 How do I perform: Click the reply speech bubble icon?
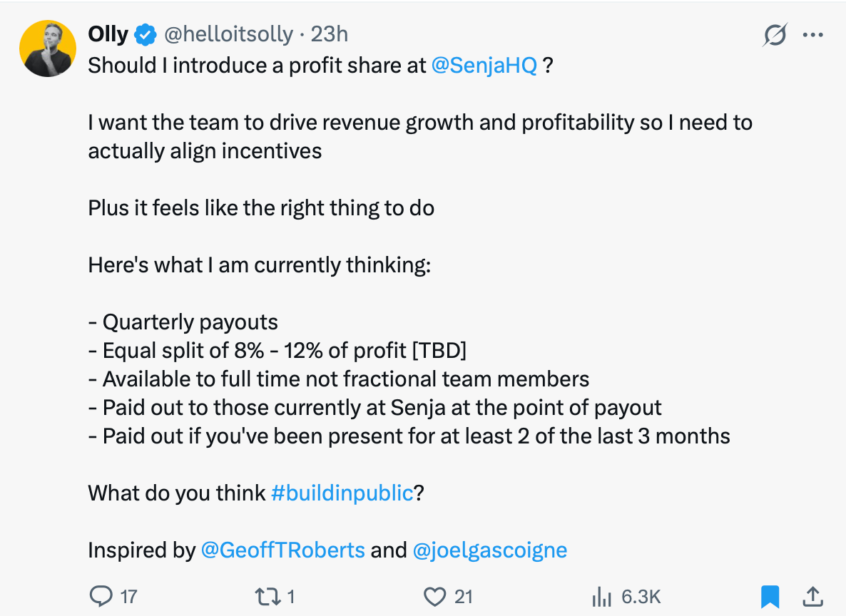tap(101, 596)
